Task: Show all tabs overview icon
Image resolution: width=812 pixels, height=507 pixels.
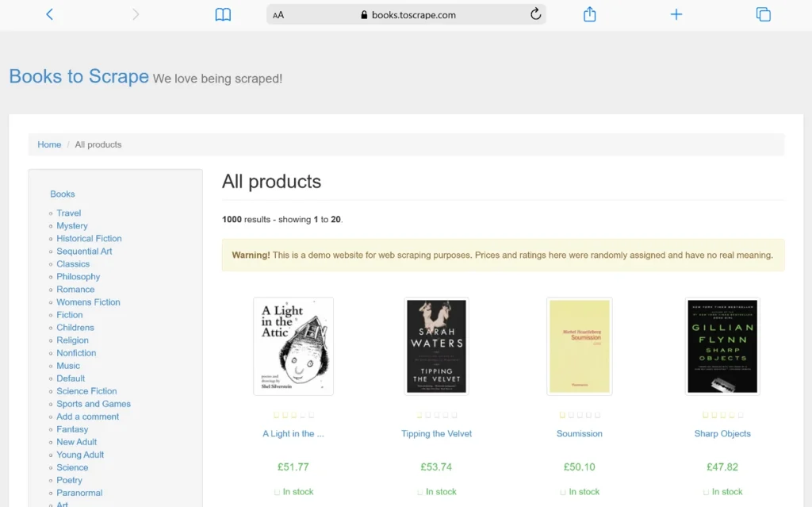Action: pyautogui.click(x=764, y=14)
